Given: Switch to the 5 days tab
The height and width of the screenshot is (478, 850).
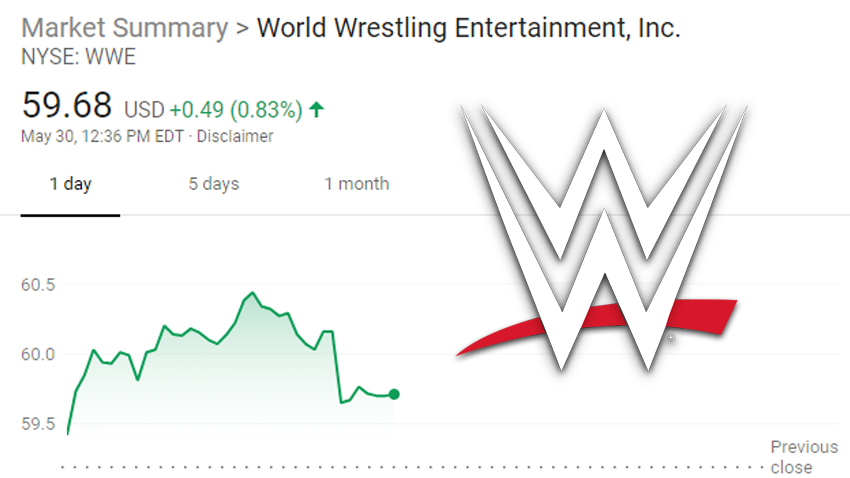Looking at the screenshot, I should pos(214,184).
